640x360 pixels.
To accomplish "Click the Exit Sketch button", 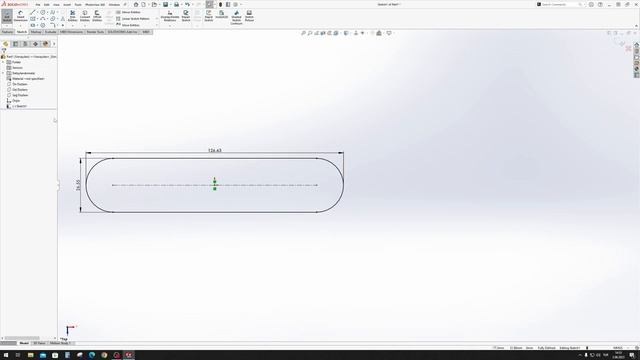I will coord(7,16).
